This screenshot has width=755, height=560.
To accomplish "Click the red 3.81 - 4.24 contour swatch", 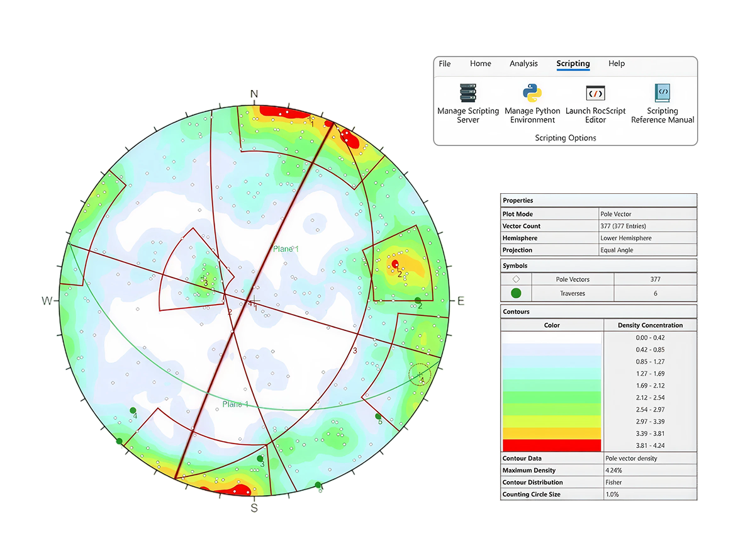I will coord(551,445).
